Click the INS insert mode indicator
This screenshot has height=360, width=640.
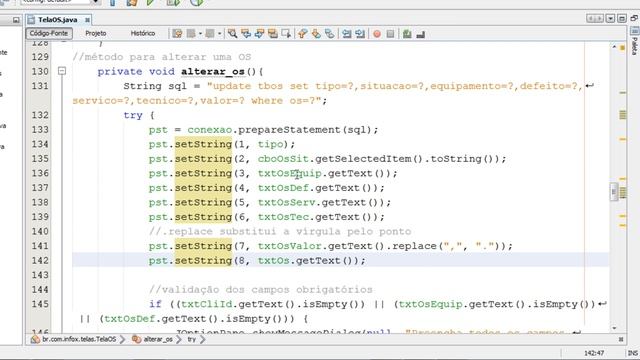633,353
